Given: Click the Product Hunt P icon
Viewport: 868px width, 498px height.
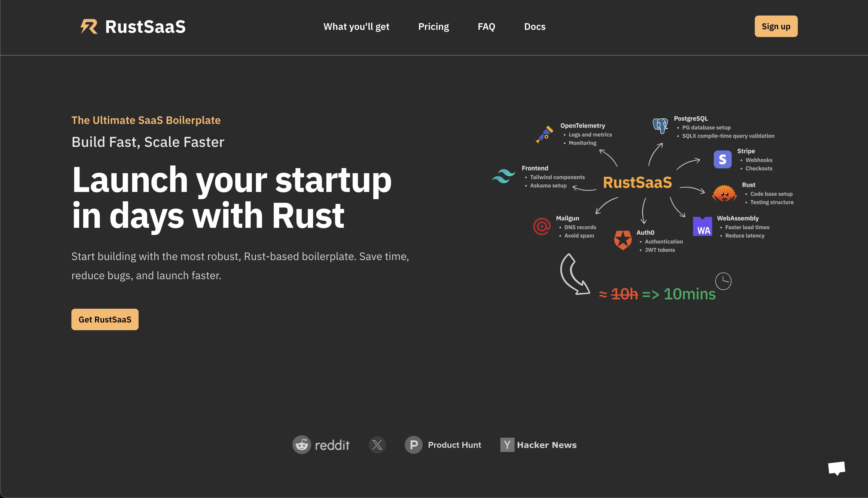Looking at the screenshot, I should (x=413, y=445).
